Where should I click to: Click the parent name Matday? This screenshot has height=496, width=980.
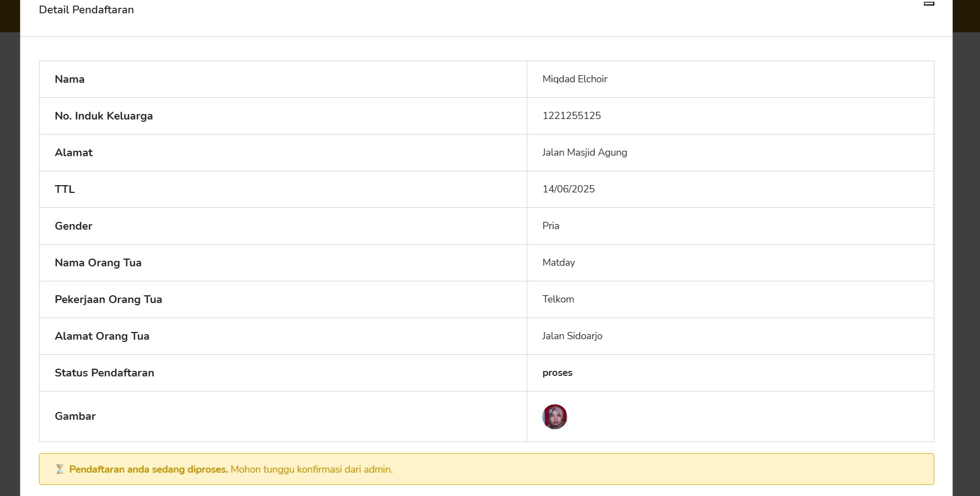pos(558,262)
